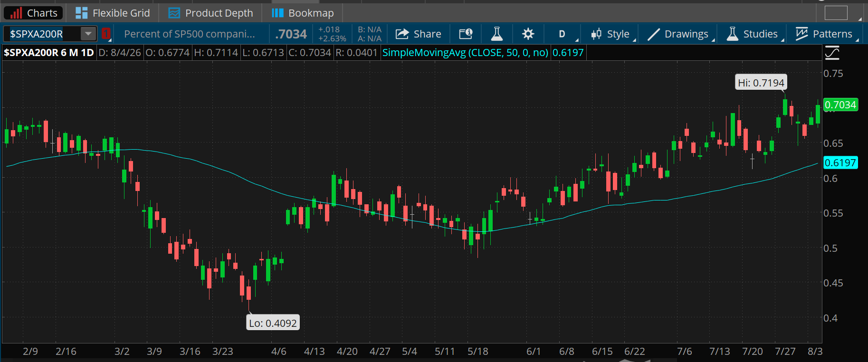This screenshot has width=868, height=362.
Task: Open the grid layout selector box
Action: (836, 13)
